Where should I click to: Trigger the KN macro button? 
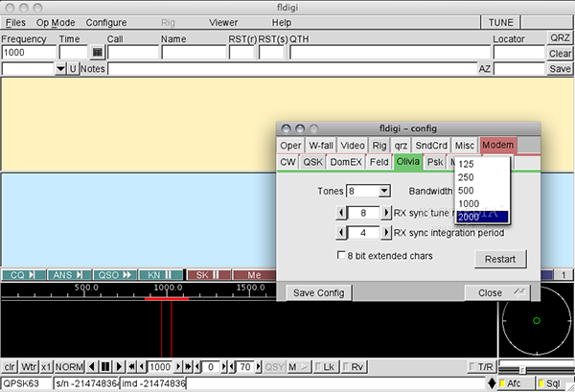coord(160,275)
